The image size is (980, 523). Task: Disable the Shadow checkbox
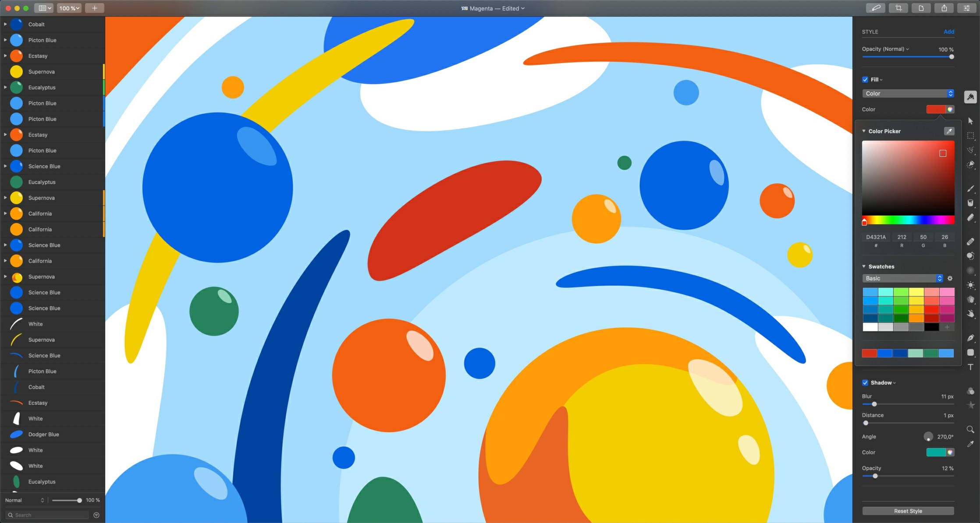coord(865,383)
